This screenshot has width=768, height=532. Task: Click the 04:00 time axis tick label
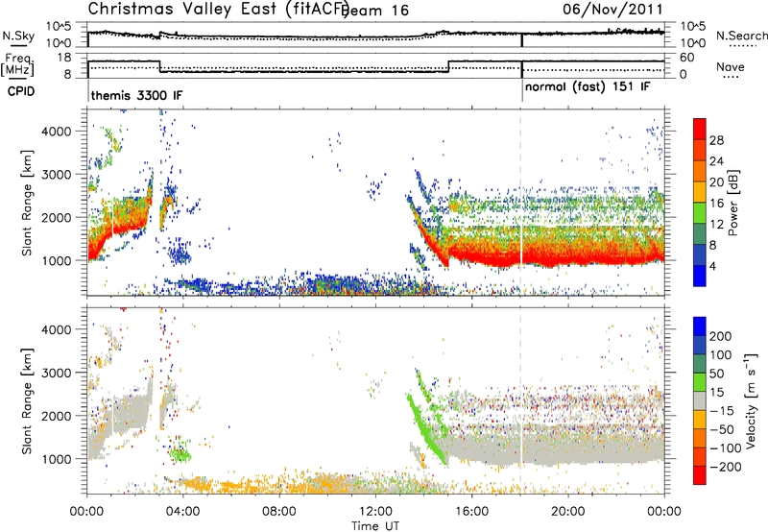[183, 512]
